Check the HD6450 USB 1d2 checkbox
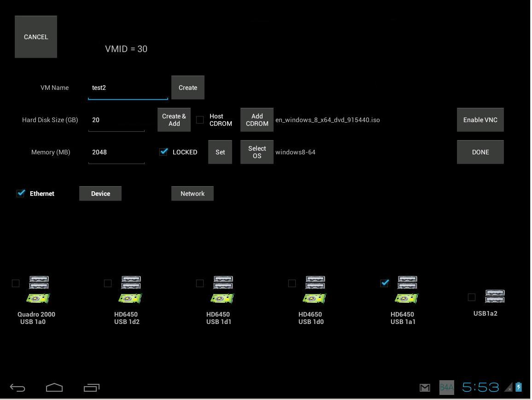The height and width of the screenshot is (400, 532). [x=108, y=283]
